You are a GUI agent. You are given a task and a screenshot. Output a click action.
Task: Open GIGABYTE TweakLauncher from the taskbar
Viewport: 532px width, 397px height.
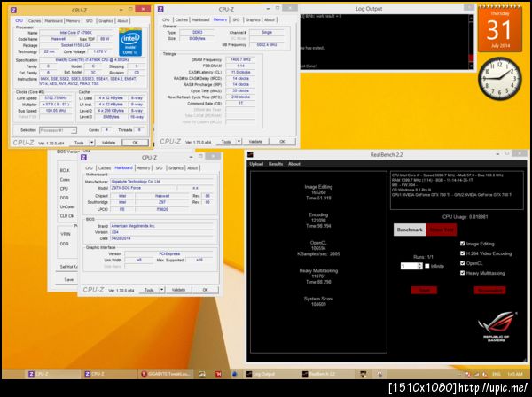click(167, 374)
